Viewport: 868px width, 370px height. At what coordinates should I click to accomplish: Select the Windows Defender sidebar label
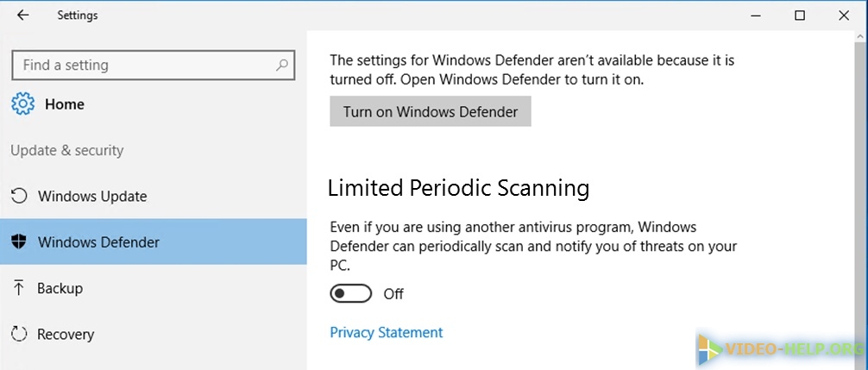[x=98, y=242]
